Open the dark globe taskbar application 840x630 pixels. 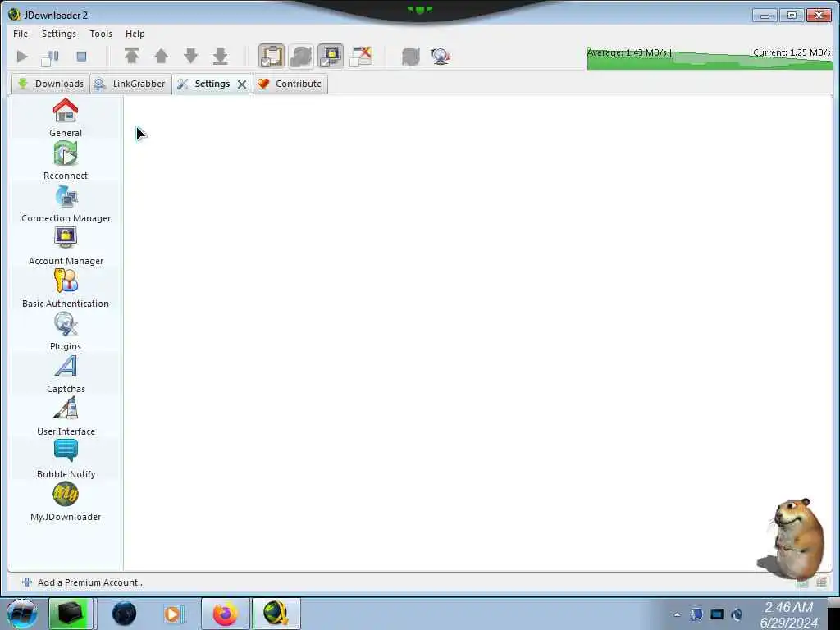pos(125,614)
